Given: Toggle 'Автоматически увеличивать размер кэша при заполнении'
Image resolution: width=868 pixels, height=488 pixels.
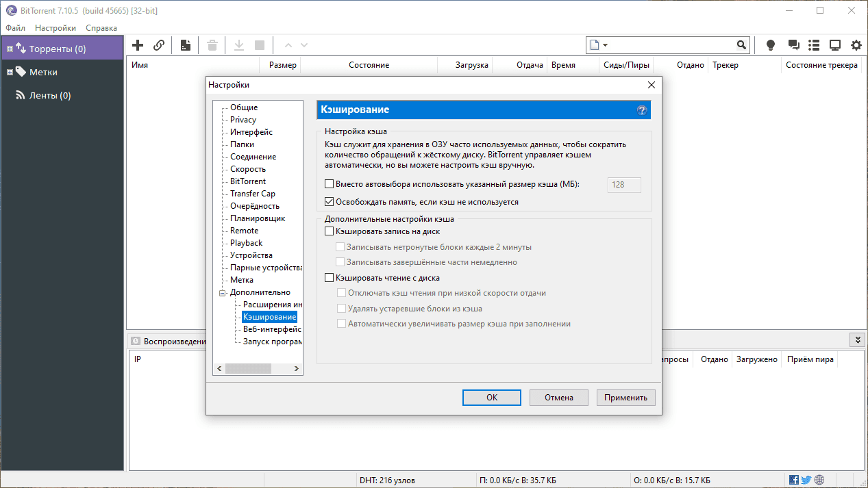Looking at the screenshot, I should (341, 323).
